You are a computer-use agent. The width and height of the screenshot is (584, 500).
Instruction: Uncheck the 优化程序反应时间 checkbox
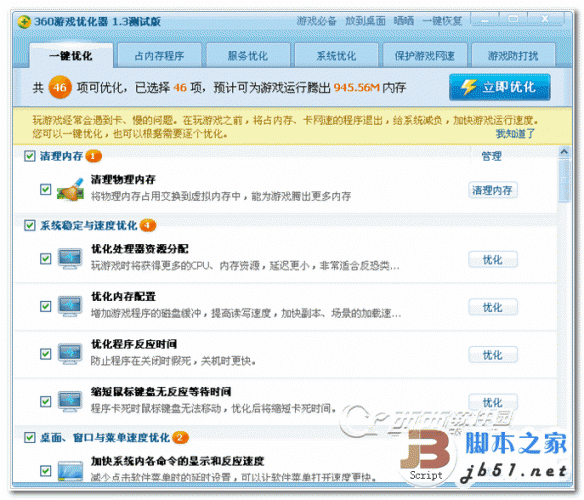click(45, 354)
